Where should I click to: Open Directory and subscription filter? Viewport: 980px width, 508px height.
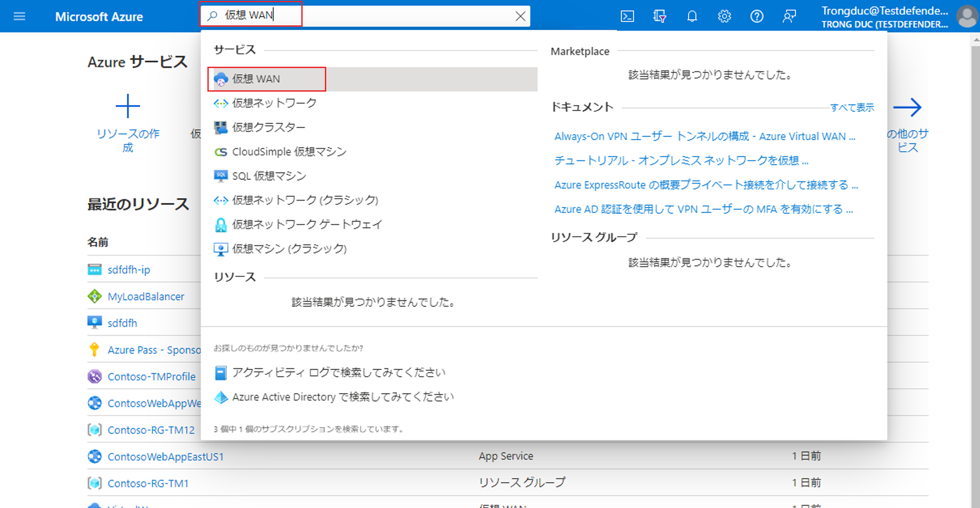[x=660, y=16]
